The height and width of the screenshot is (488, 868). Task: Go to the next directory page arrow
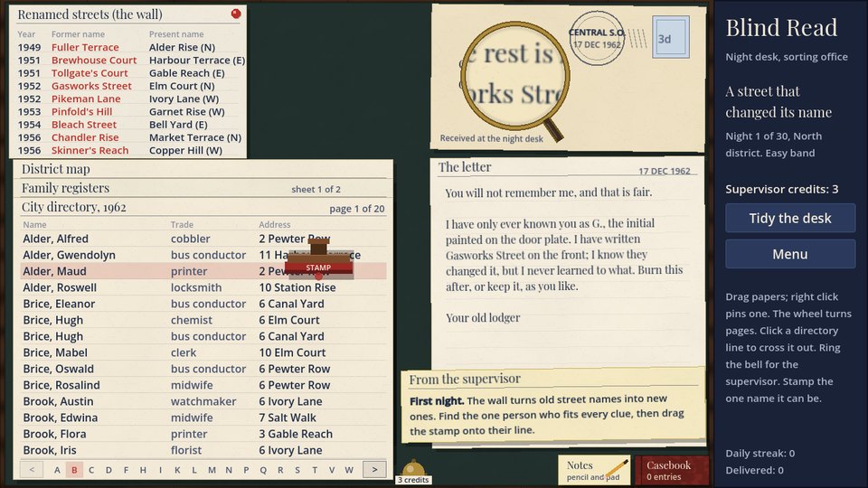[374, 469]
